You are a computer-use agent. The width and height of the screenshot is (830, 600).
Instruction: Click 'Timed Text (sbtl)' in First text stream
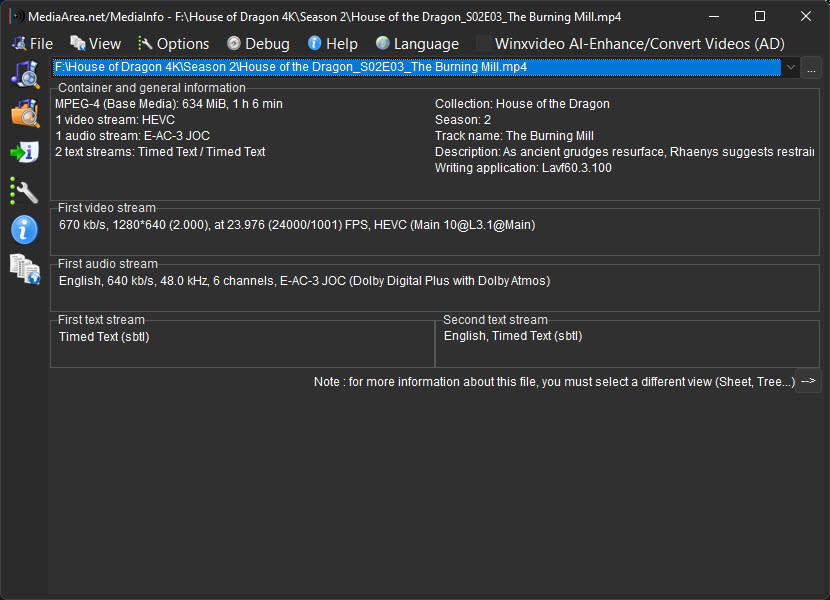[104, 337]
